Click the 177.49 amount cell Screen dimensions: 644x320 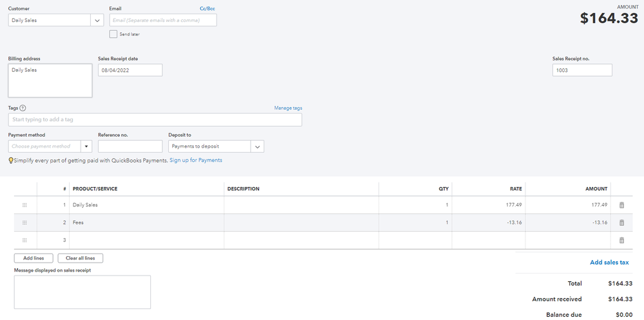pos(568,205)
